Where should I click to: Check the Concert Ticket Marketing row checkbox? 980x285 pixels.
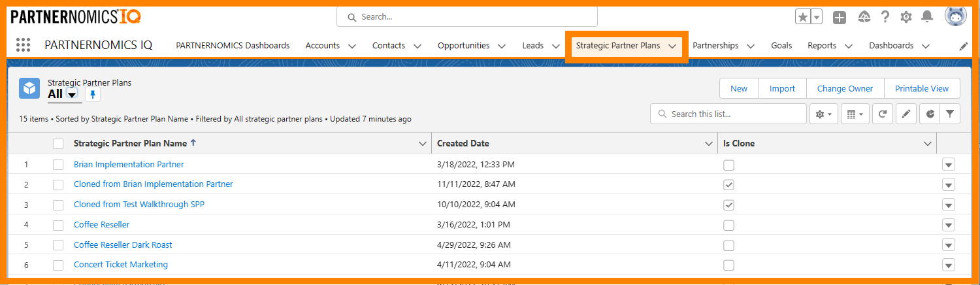(x=58, y=265)
